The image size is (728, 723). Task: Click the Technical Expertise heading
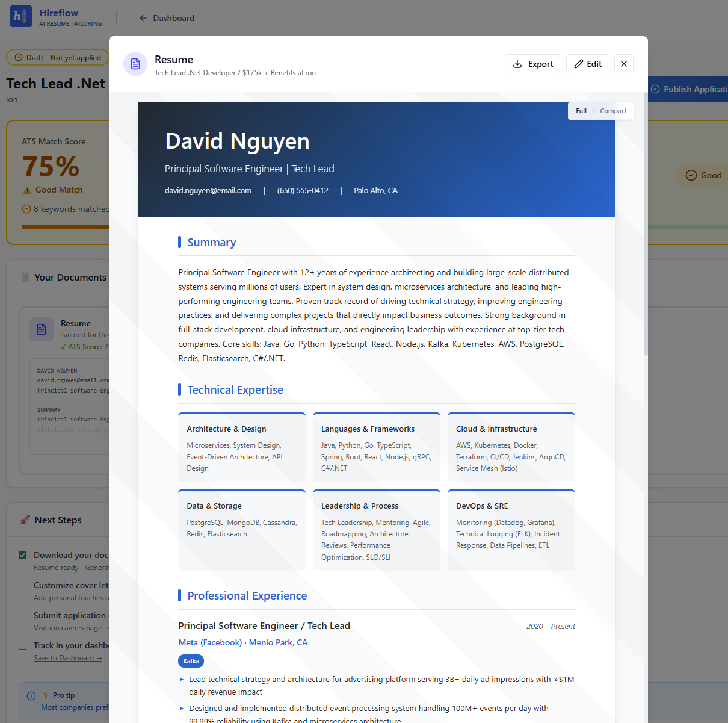pos(235,389)
